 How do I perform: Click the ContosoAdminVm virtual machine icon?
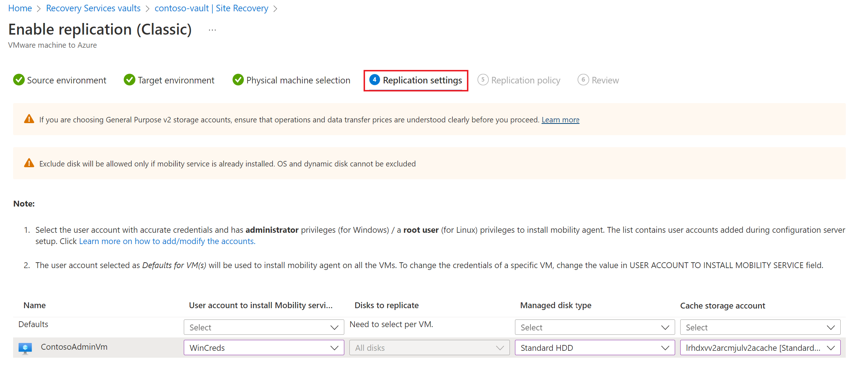coord(25,348)
